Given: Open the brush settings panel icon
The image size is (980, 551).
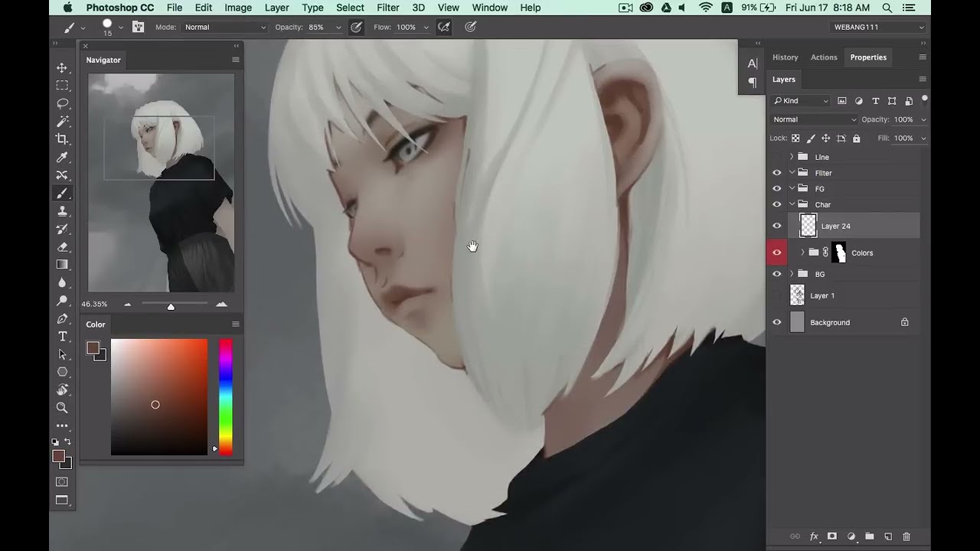Looking at the screenshot, I should (x=138, y=27).
